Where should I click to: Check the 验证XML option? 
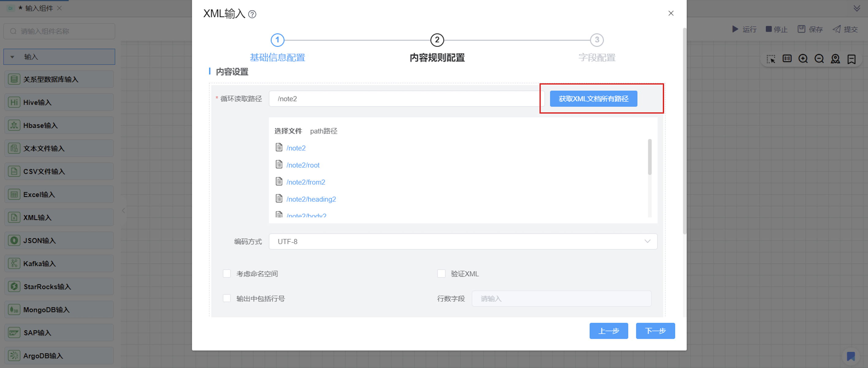[x=441, y=274]
